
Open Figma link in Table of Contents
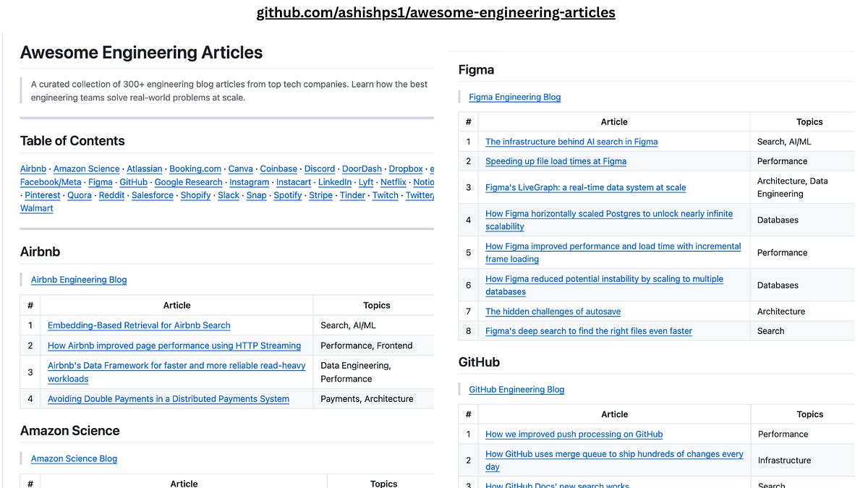(x=101, y=182)
